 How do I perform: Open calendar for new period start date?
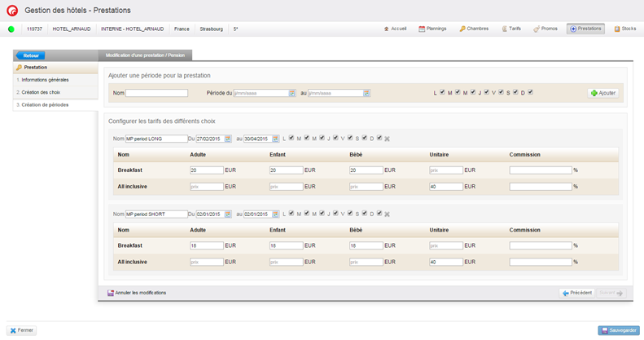(x=292, y=93)
